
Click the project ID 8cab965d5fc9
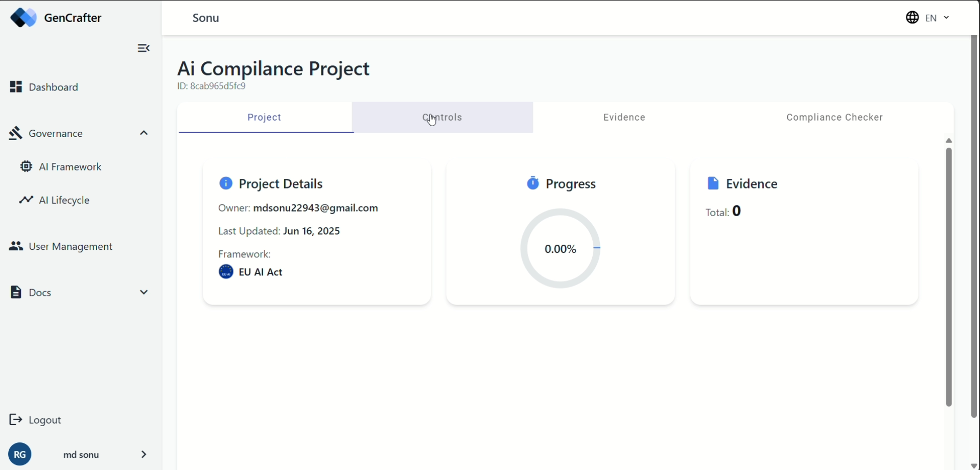click(x=218, y=86)
